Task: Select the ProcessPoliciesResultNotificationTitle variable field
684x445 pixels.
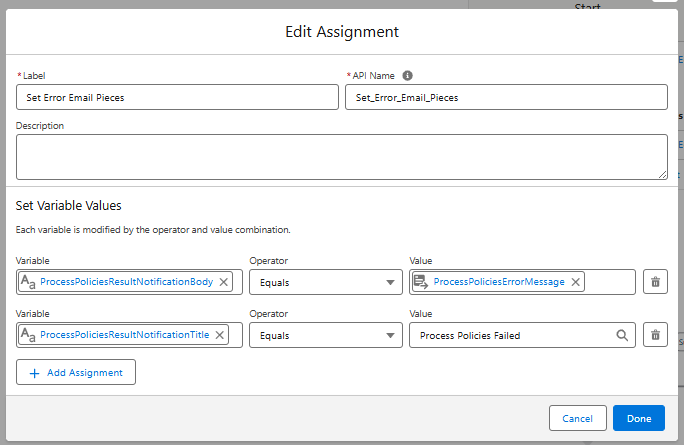Action: click(x=123, y=335)
